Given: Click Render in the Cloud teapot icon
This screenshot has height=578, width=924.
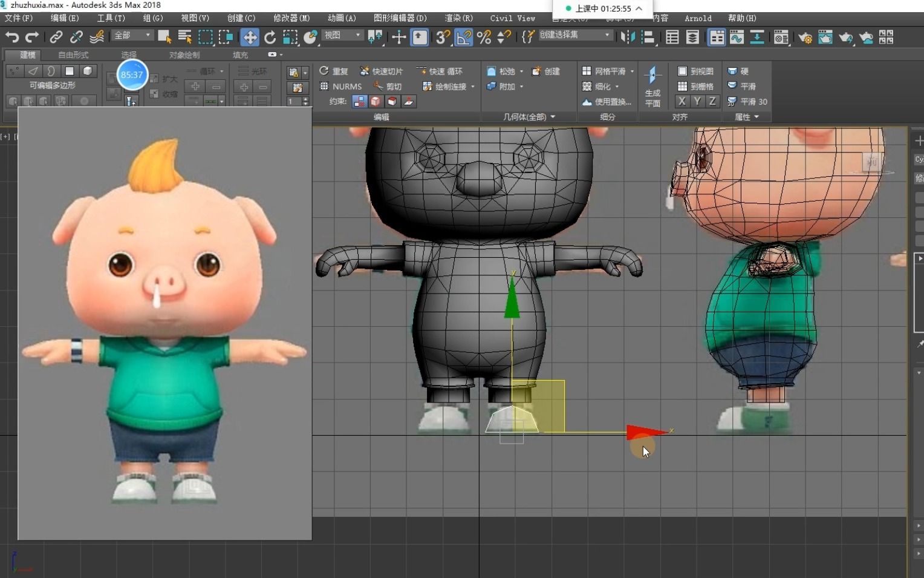Looking at the screenshot, I should 866,38.
